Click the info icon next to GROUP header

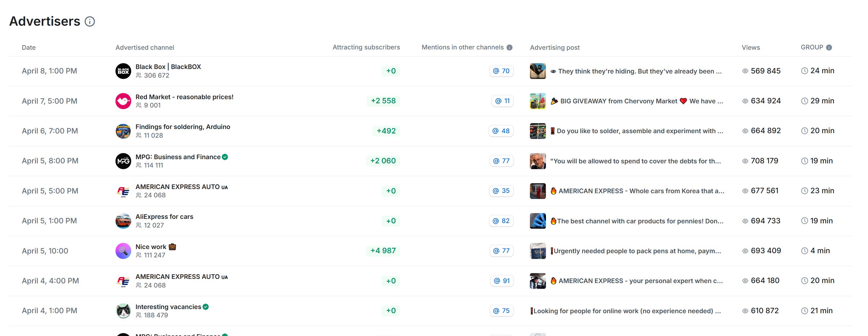click(829, 47)
